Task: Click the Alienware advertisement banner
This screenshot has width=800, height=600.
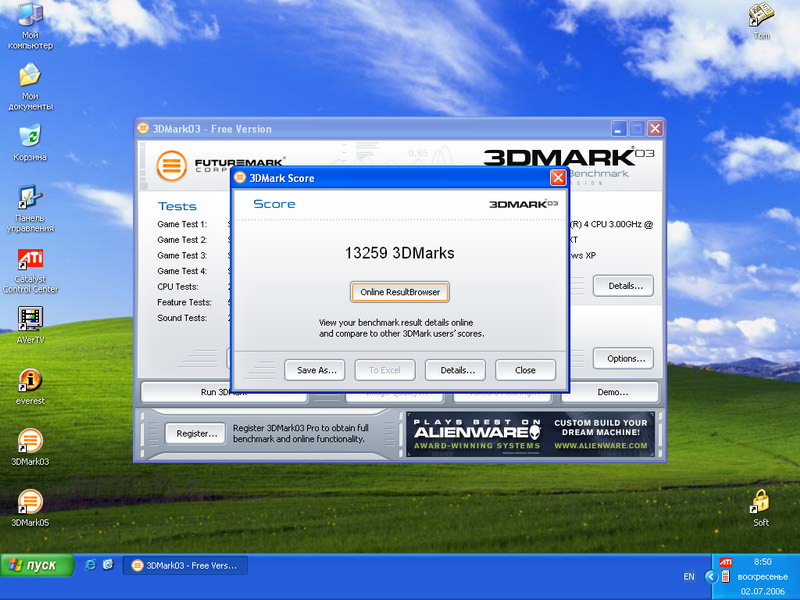Action: 530,434
